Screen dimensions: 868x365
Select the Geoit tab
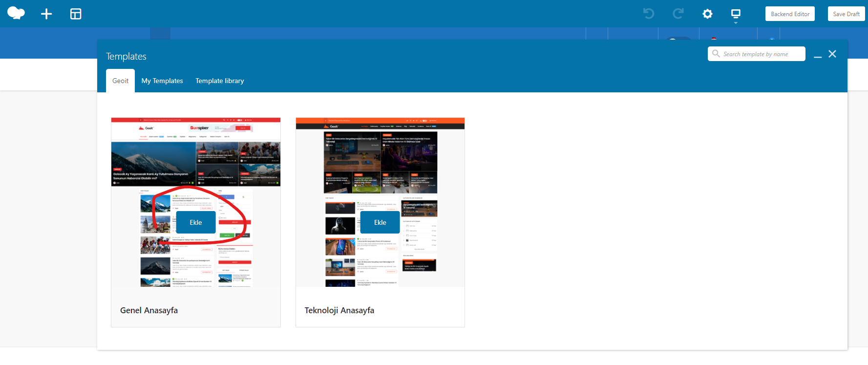click(120, 81)
